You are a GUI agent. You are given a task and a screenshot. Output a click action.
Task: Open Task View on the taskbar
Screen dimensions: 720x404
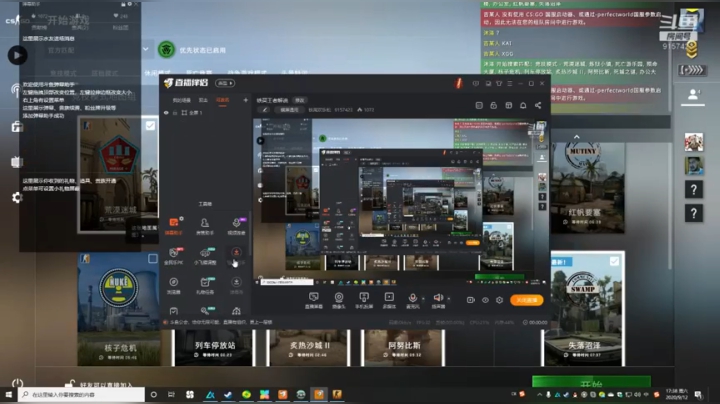click(x=171, y=394)
